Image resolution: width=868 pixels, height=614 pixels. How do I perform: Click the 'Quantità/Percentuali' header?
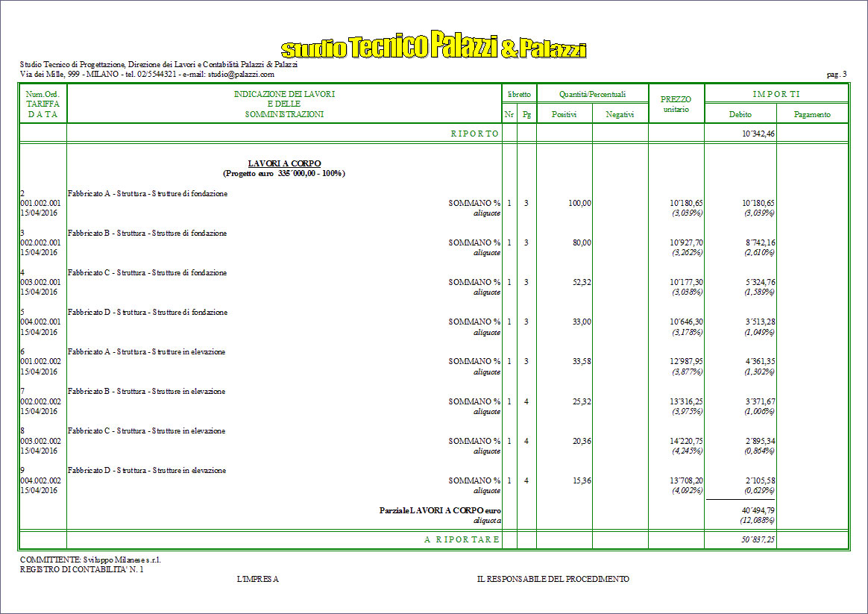point(592,94)
